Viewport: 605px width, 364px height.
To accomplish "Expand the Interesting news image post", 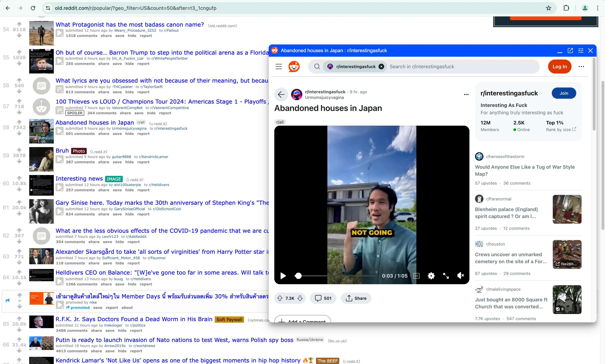I will (60, 187).
